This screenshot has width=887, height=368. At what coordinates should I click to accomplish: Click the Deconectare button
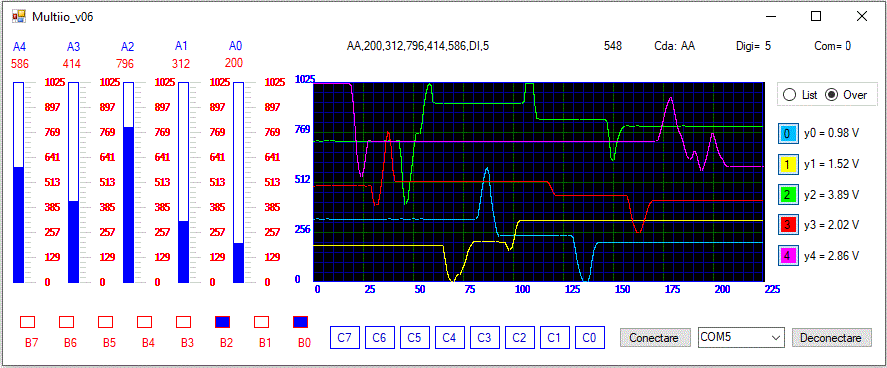point(832,337)
